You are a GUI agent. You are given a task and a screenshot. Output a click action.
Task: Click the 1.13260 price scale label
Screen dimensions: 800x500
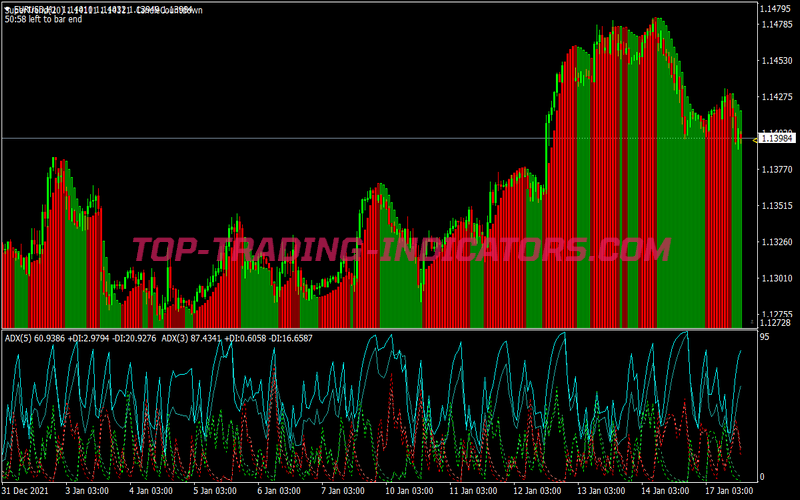pyautogui.click(x=777, y=242)
